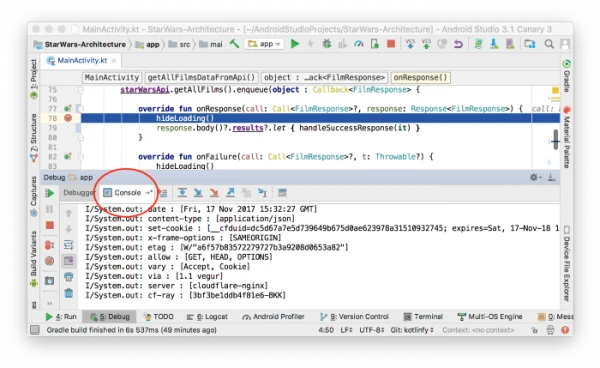Collapse the code fold on line 75
600x368 pixels.
click(81, 90)
